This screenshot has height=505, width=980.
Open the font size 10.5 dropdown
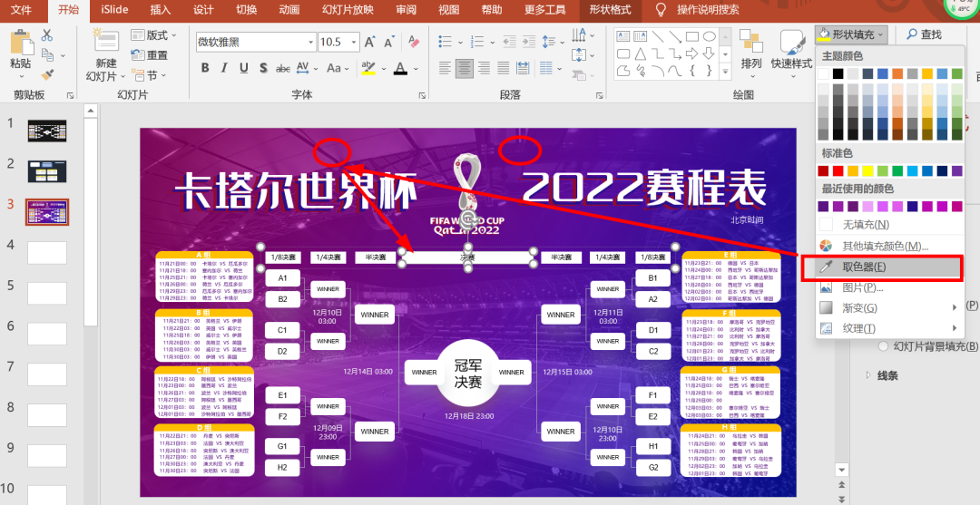click(355, 42)
